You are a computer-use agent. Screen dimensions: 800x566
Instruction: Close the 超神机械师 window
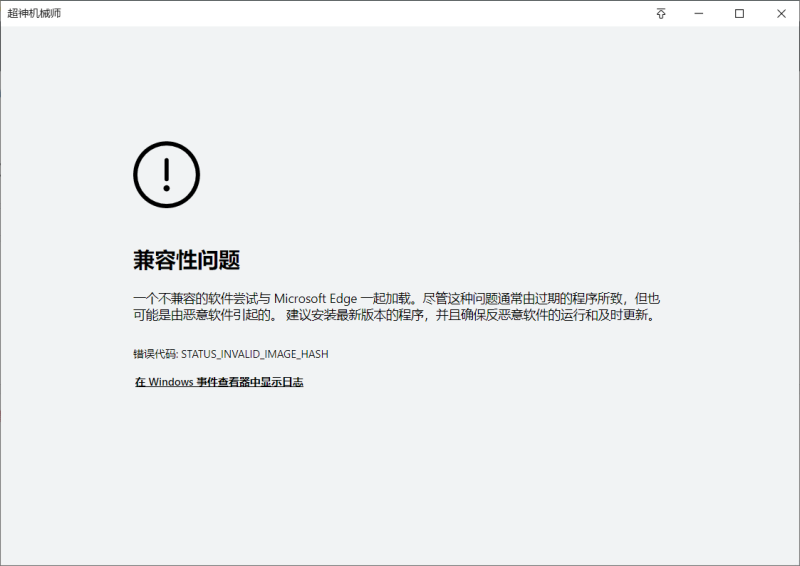(x=781, y=14)
